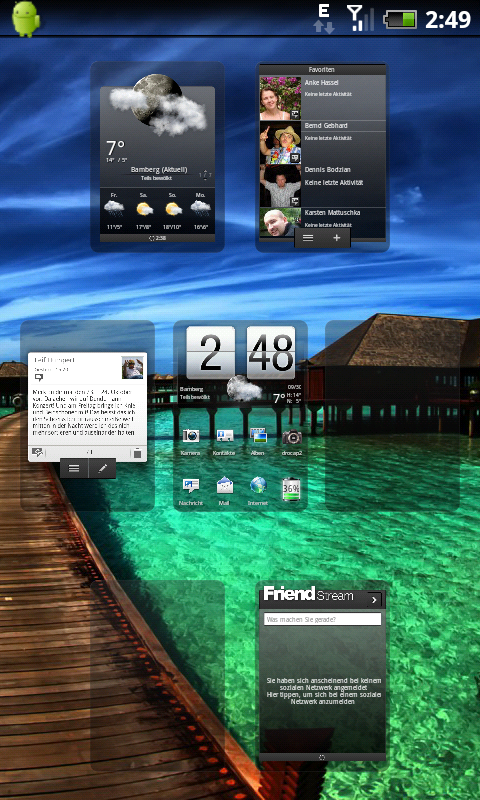
Task: Tap the moon and clouds weather icon
Action: pyautogui.click(x=158, y=105)
